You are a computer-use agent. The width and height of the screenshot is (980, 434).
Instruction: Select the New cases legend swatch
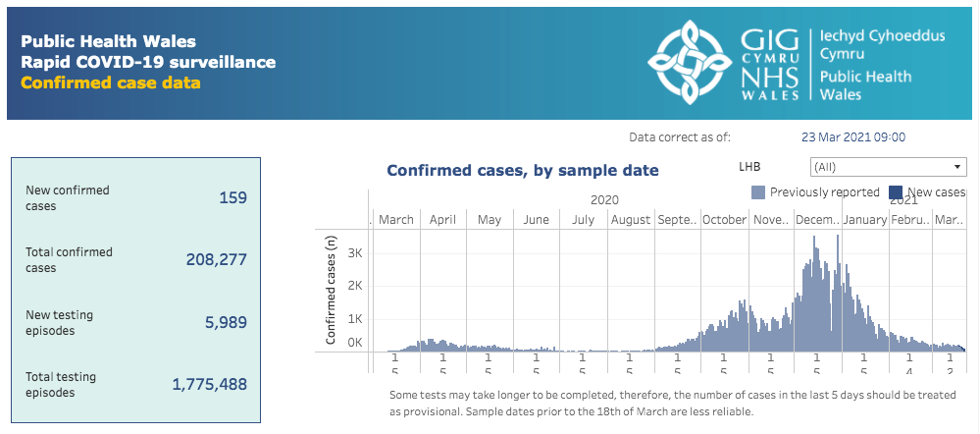896,192
